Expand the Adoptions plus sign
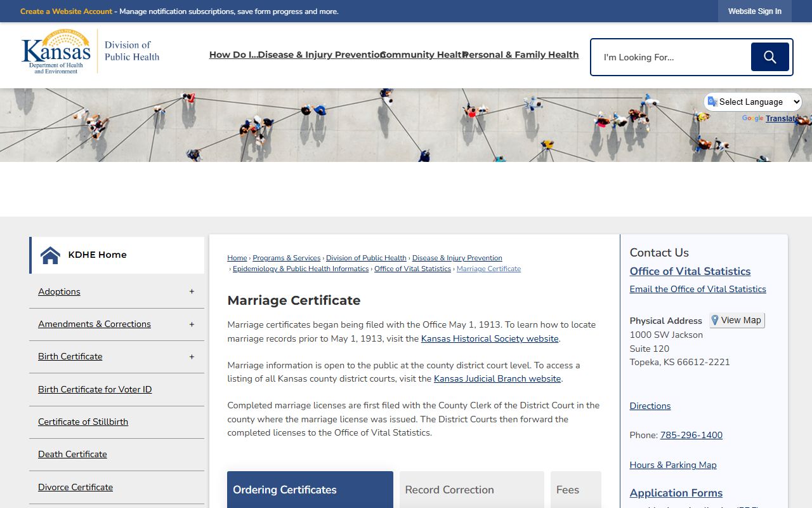Screen dimensions: 812x508 (x=192, y=291)
